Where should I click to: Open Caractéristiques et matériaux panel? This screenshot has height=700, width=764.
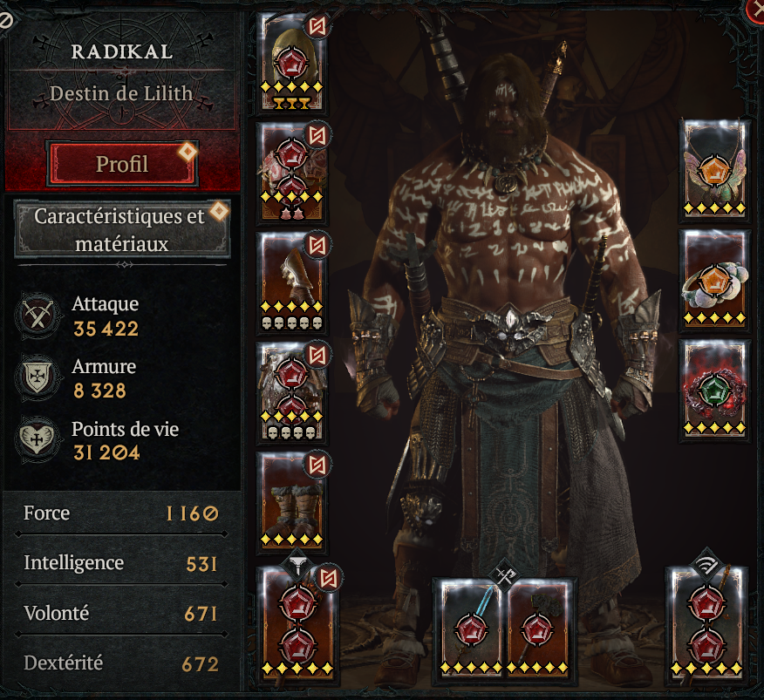pyautogui.click(x=122, y=229)
